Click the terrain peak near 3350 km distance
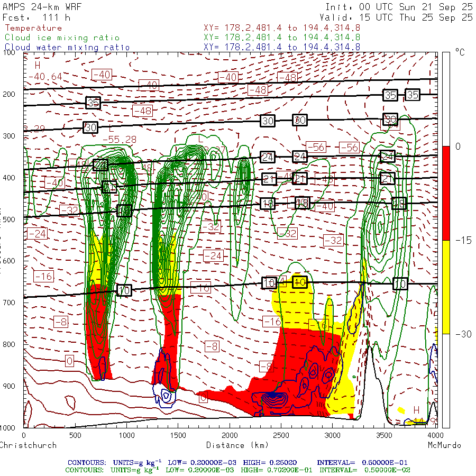Image resolution: width=476 pixels, height=476 pixels. (370, 345)
